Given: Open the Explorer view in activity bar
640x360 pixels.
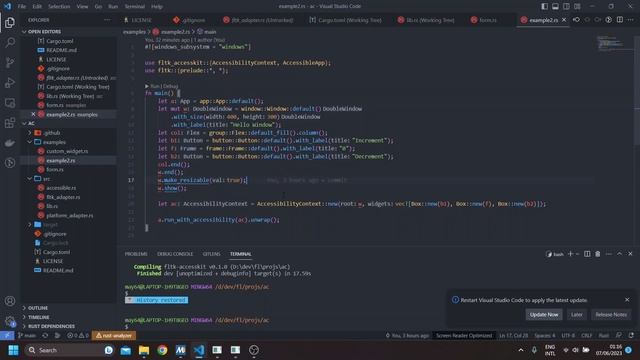Looking at the screenshot, I should (10, 22).
